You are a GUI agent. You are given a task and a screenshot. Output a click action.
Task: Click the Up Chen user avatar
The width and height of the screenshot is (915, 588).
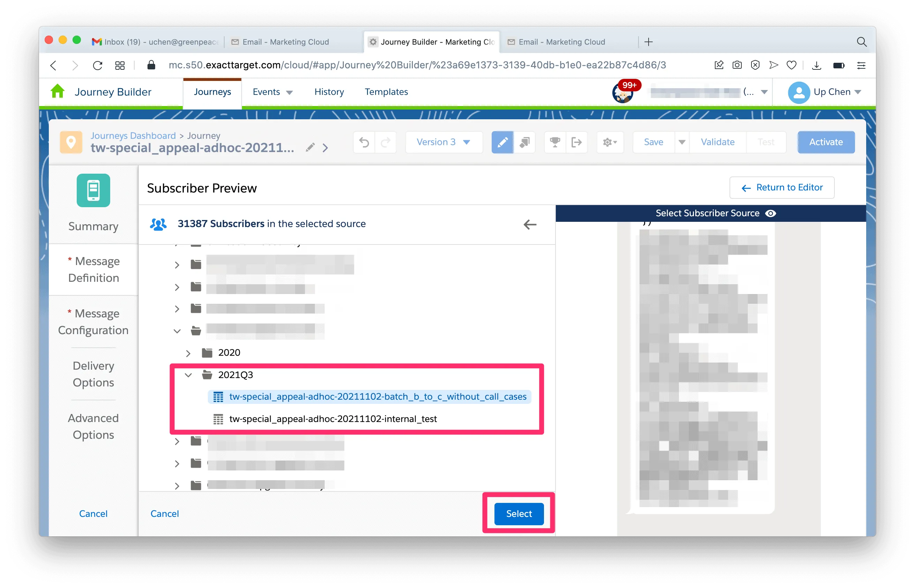point(799,92)
